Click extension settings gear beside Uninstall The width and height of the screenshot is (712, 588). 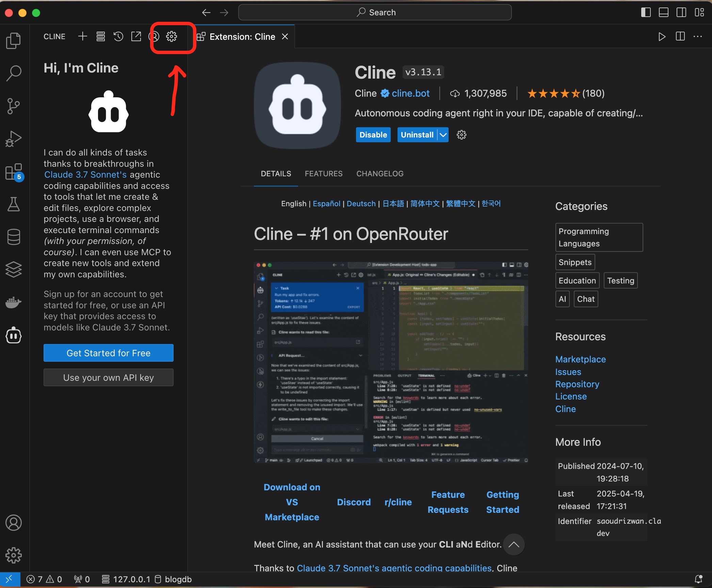tap(462, 135)
